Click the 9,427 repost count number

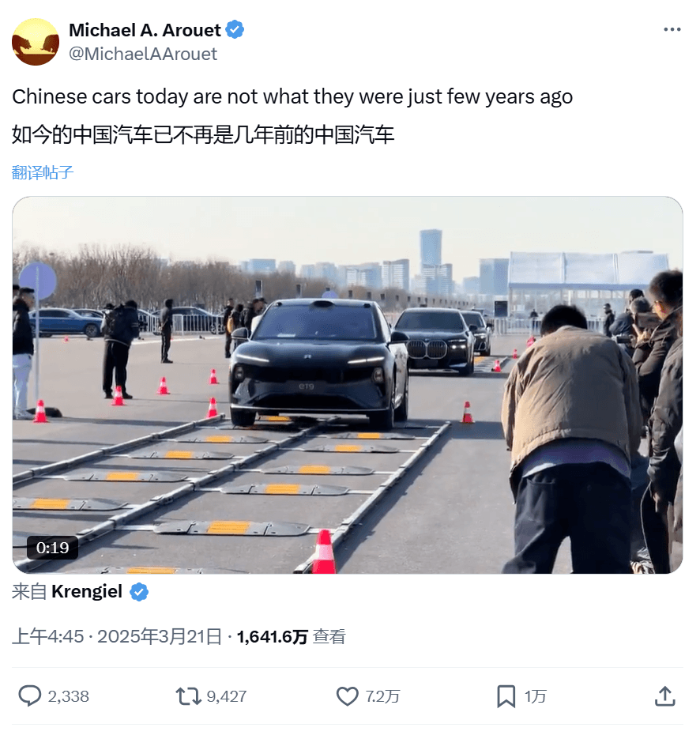227,696
